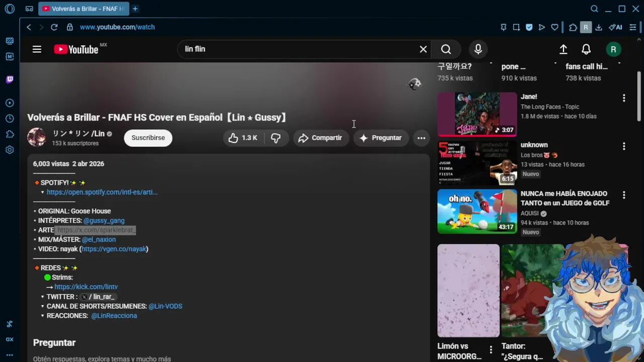644x362 pixels.
Task: Open the workspaces icon beside the tab
Action: 30,9
